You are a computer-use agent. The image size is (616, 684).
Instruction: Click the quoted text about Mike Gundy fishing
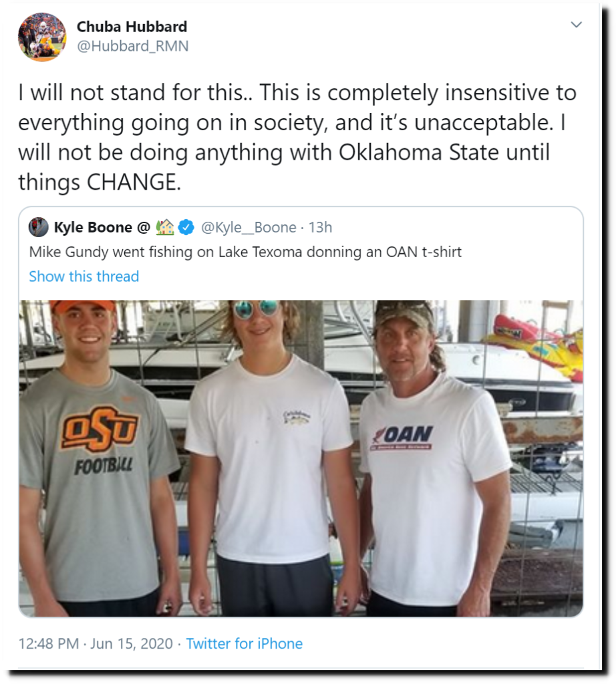[x=245, y=252]
